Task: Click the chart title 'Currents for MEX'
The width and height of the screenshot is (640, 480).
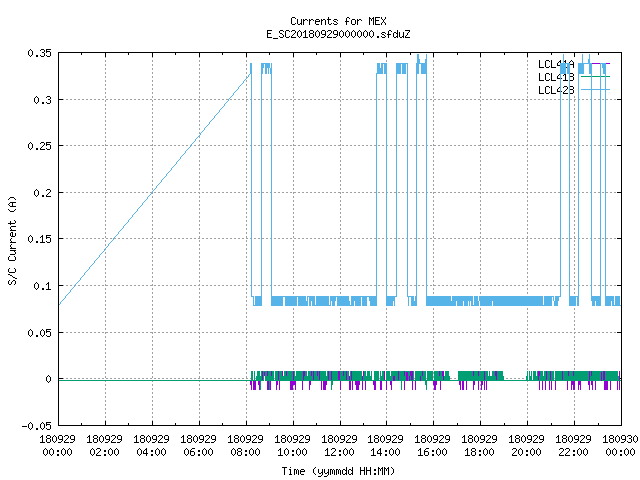Action: tap(338, 21)
